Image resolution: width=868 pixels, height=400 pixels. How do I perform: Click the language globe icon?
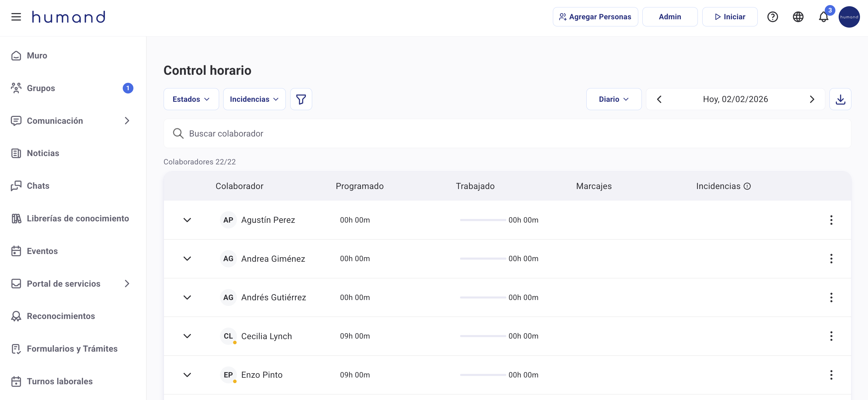coord(797,17)
